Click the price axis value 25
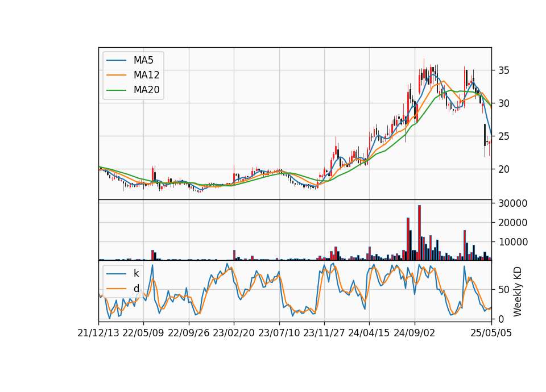546x392 pixels. click(503, 136)
